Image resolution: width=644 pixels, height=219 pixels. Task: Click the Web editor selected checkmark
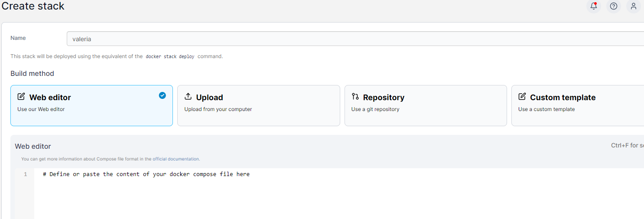coord(163,95)
